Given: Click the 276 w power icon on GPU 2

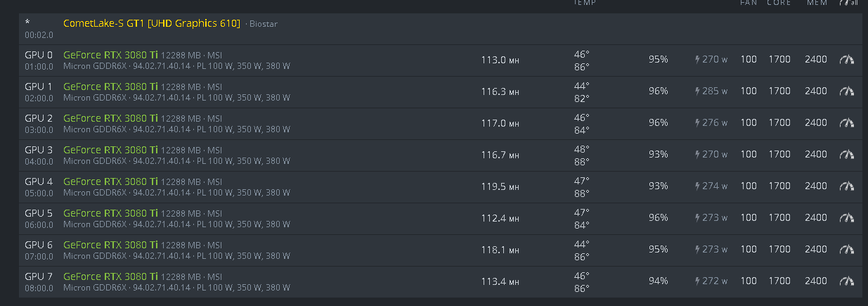Looking at the screenshot, I should click(697, 123).
